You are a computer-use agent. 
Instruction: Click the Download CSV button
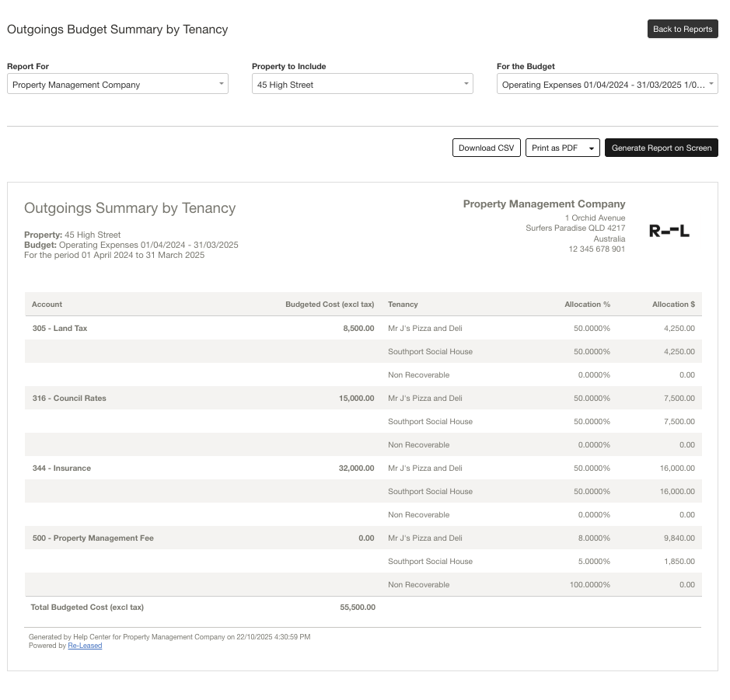click(486, 148)
